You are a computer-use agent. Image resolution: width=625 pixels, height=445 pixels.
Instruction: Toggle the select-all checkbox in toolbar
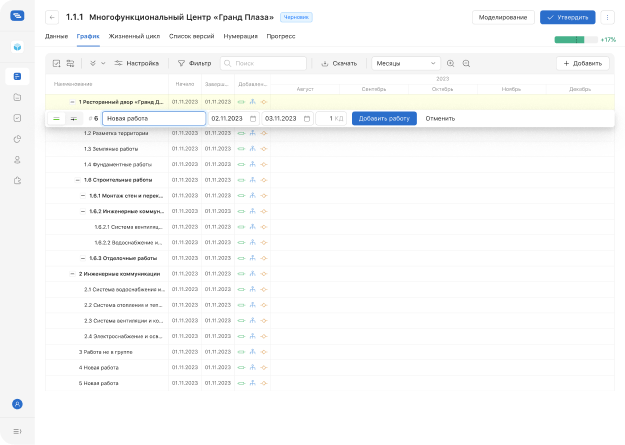tap(56, 63)
